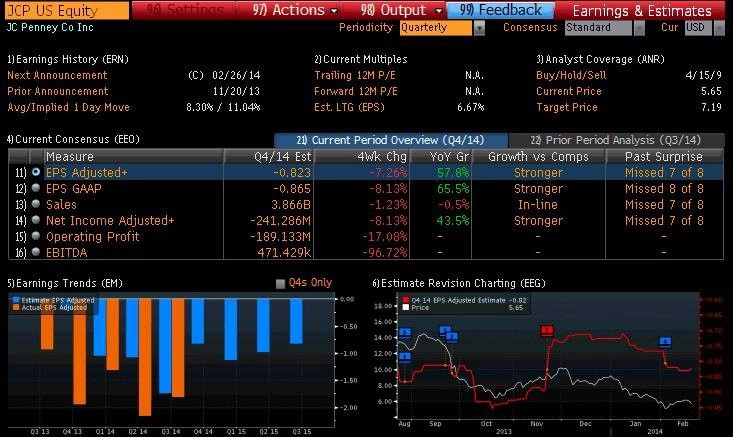This screenshot has width=733, height=437.
Task: Click the -96.72% four-week change value
Action: (385, 252)
